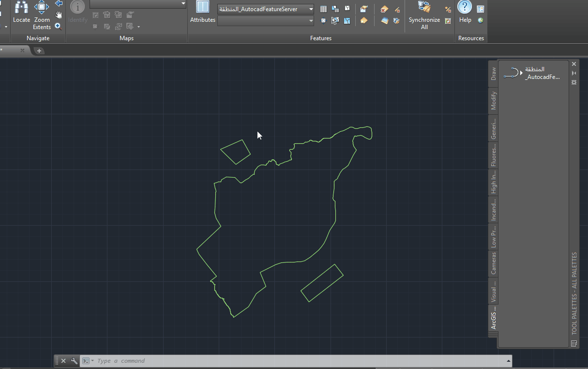Switch to the Incand… palette tab

[x=493, y=210]
